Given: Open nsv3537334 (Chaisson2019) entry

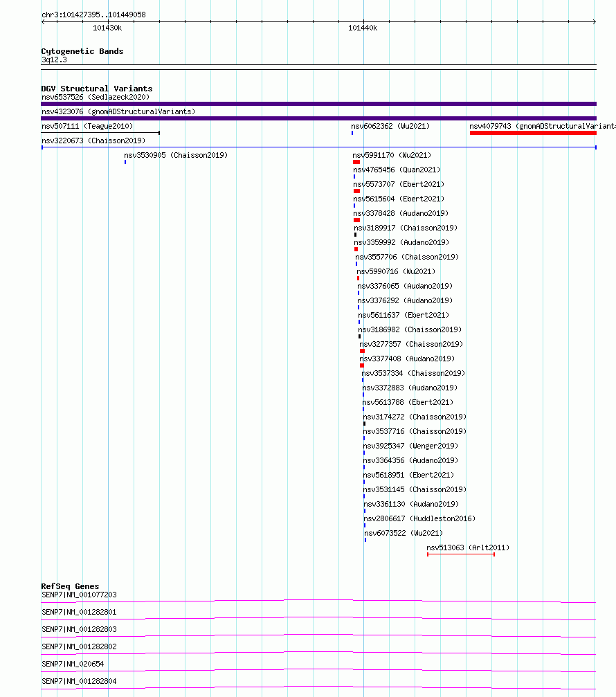Looking at the screenshot, I should (413, 374).
